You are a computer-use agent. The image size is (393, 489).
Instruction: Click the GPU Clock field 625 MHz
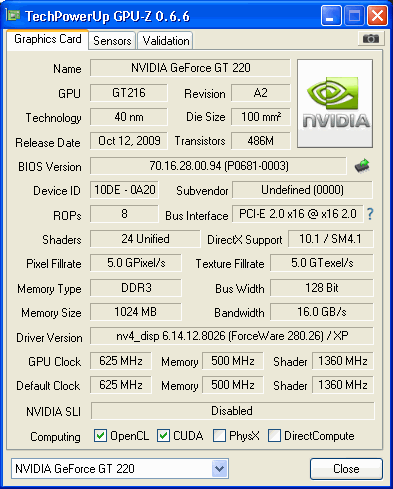(121, 361)
